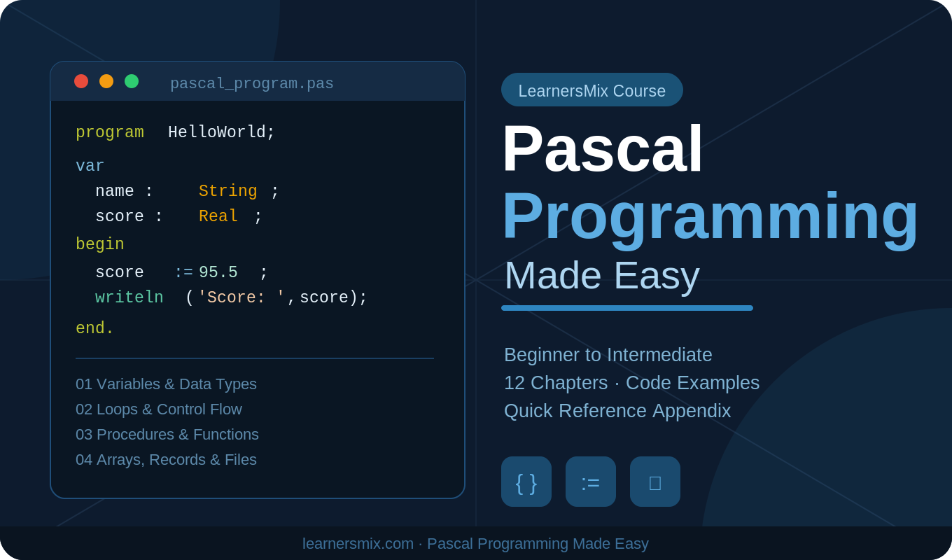Viewport: 952px width, 560px height.
Task: Click the Pascal title word
Action: (x=603, y=148)
